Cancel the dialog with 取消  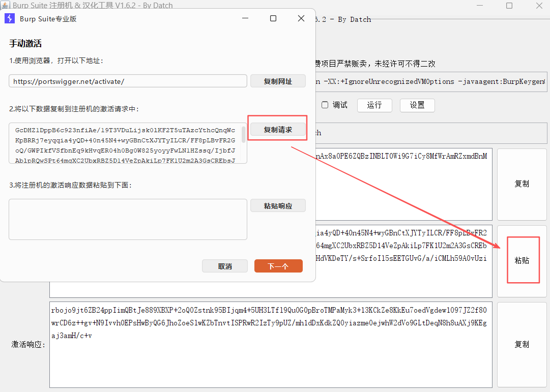(225, 266)
